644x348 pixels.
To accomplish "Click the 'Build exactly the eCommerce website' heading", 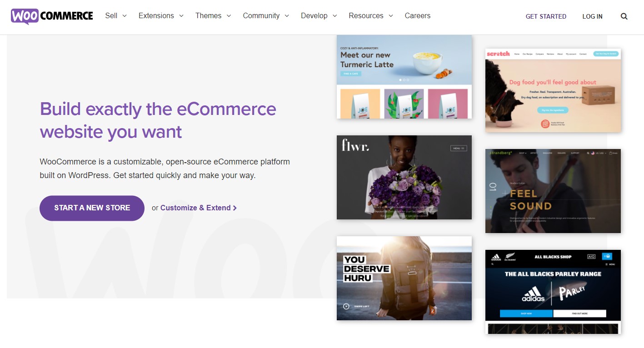I will 158,120.
